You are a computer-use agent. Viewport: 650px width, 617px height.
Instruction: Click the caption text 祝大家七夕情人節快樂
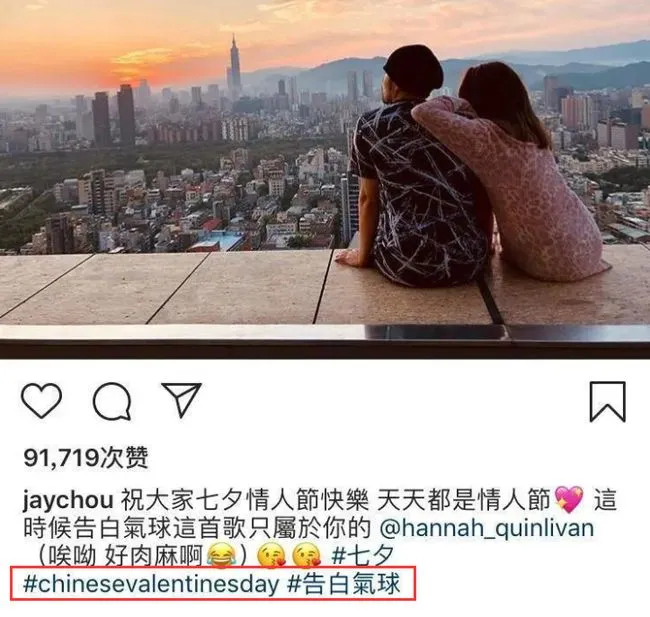click(245, 500)
